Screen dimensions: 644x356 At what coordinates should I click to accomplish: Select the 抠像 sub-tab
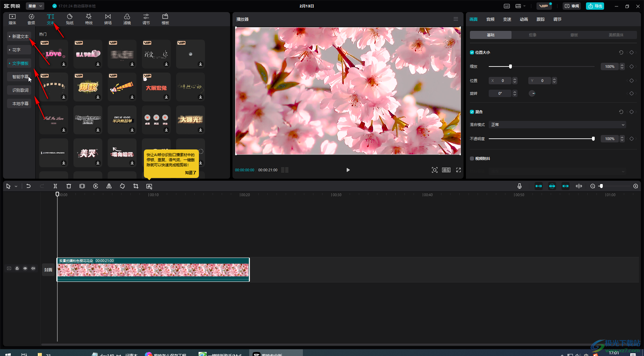pyautogui.click(x=532, y=35)
